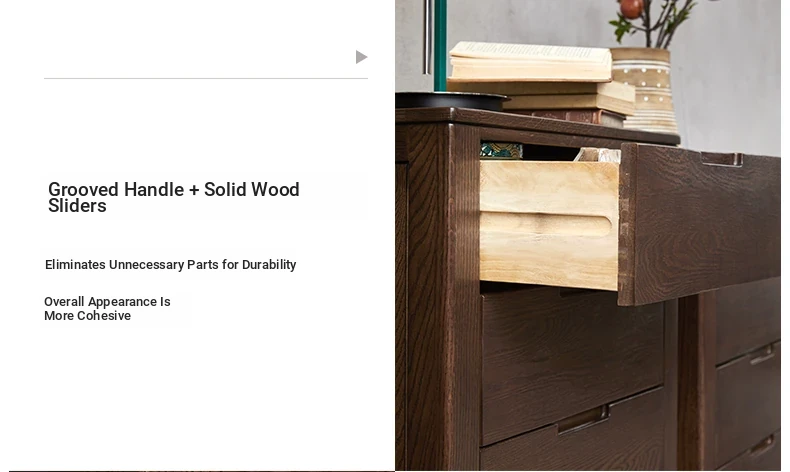Click the black round tray on the dresser
This screenshot has height=472, width=790.
click(451, 100)
